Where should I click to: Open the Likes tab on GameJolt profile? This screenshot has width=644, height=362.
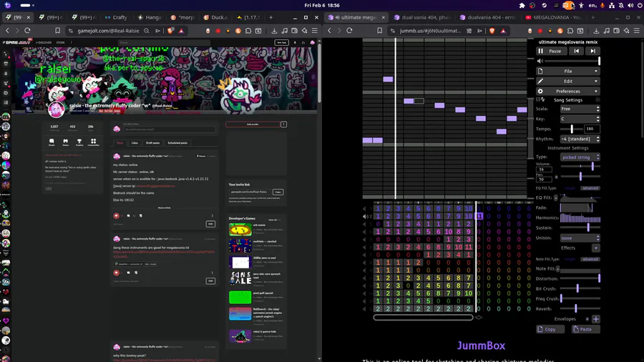(x=135, y=143)
